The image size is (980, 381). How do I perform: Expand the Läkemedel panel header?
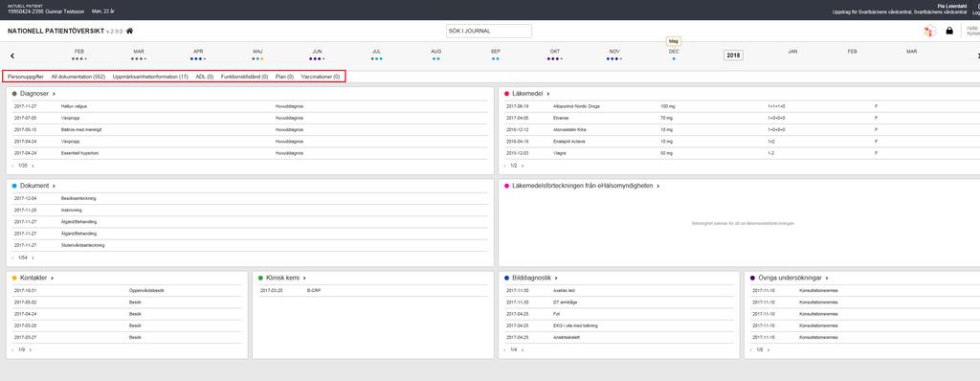tap(527, 94)
